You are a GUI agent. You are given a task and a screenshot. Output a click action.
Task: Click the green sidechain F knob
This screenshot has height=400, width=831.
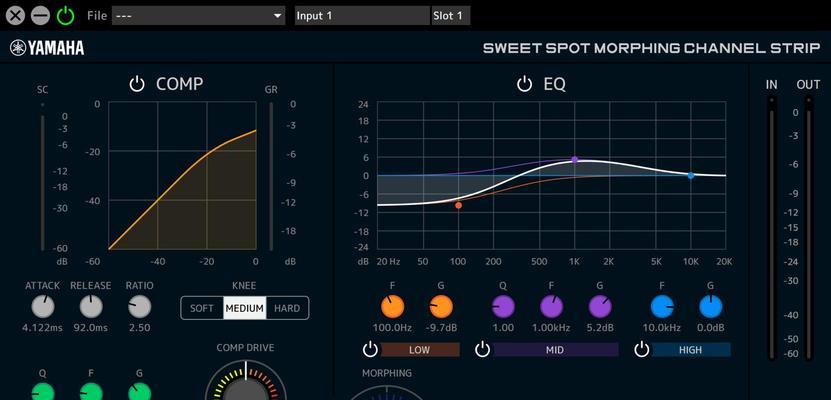point(91,393)
